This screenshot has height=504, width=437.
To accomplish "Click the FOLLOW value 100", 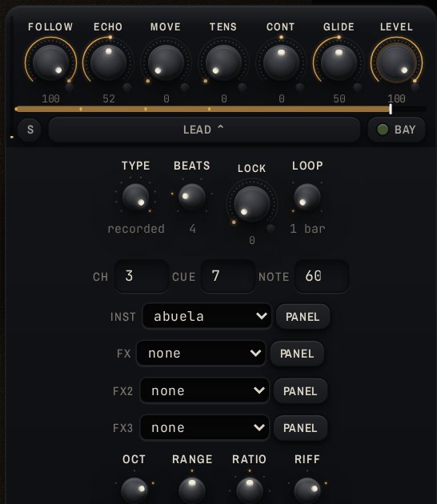I will tap(50, 98).
